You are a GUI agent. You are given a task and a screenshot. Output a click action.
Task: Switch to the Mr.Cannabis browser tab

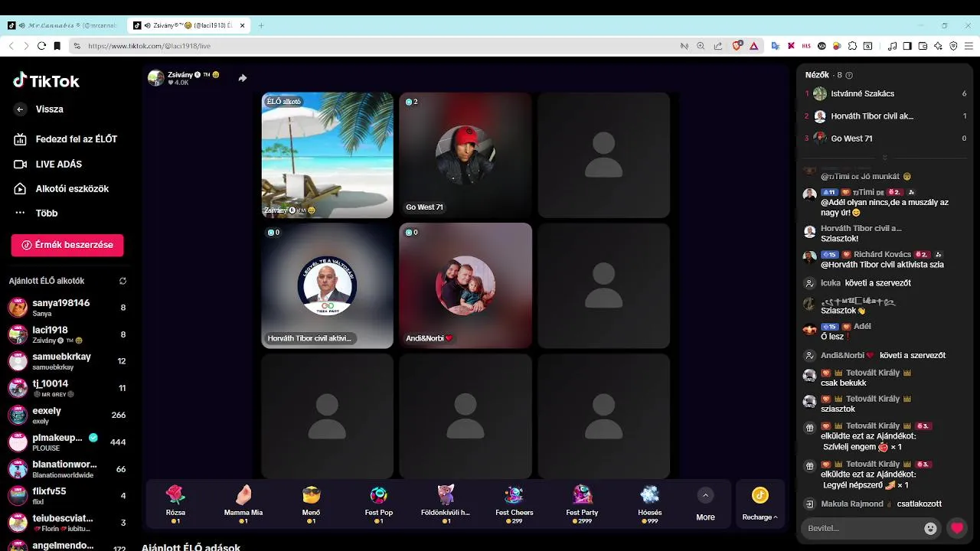pyautogui.click(x=63, y=25)
